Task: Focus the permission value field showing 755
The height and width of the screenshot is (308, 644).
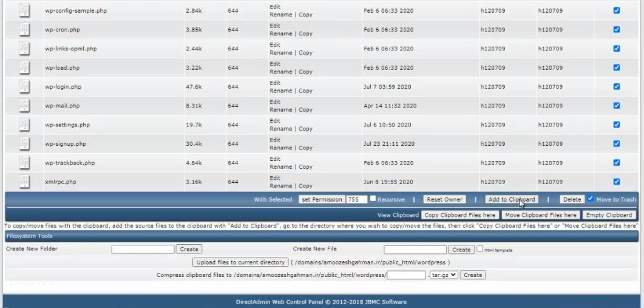Action: [x=356, y=199]
